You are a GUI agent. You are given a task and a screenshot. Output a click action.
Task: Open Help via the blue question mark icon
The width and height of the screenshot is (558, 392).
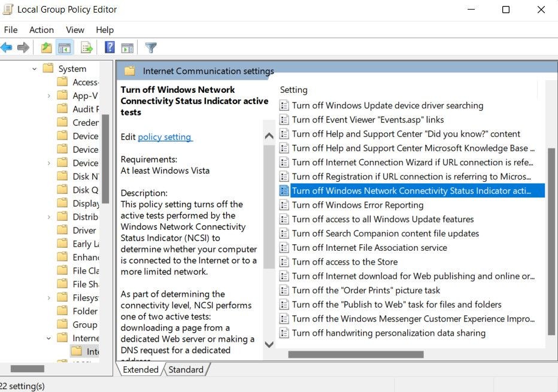[x=110, y=47]
